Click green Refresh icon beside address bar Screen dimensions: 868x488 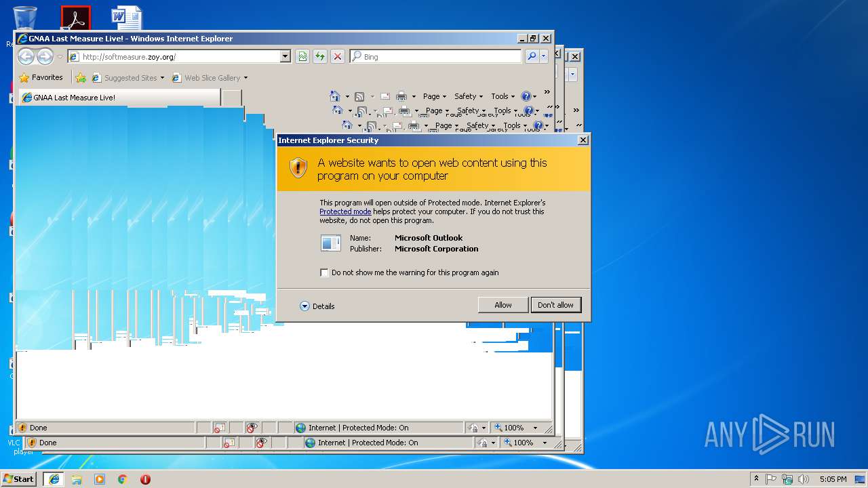pos(319,57)
